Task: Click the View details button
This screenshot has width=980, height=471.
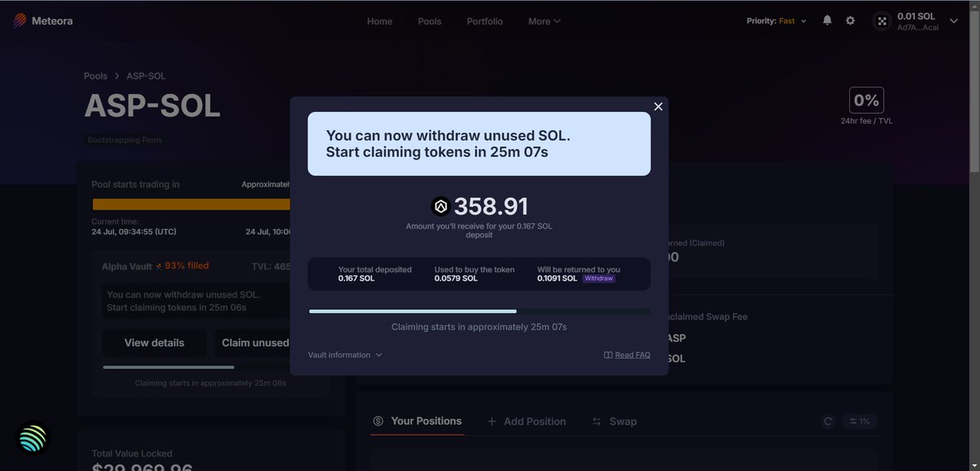Action: [x=154, y=343]
